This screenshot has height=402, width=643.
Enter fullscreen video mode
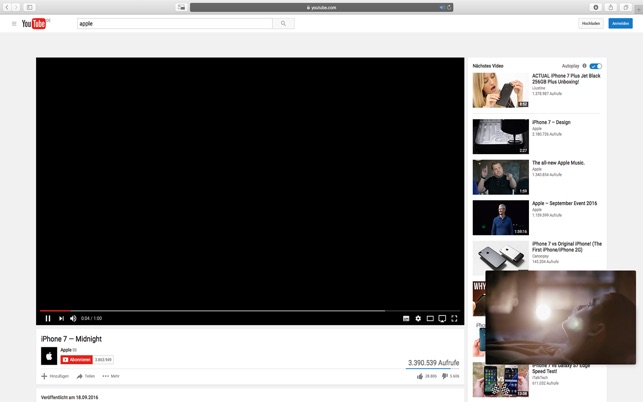(454, 318)
